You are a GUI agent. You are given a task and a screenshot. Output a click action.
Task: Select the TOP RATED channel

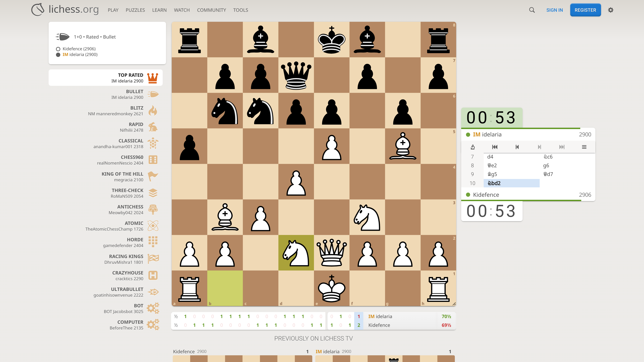pos(105,78)
